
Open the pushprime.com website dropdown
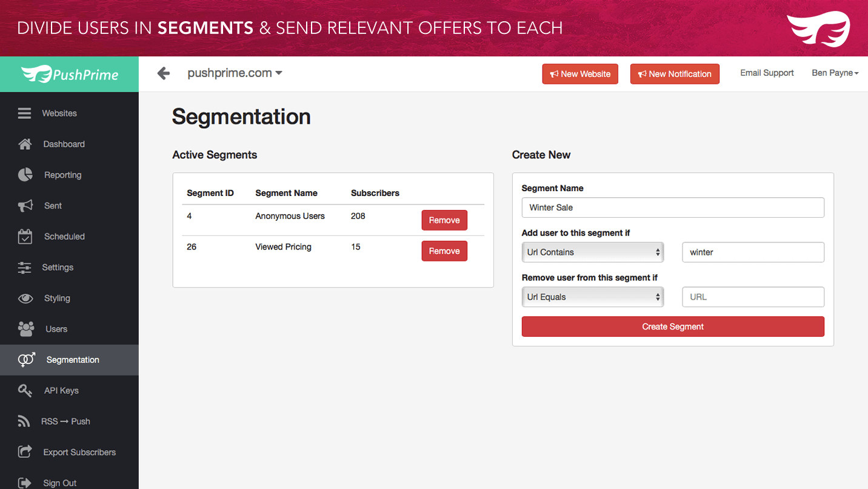235,73
